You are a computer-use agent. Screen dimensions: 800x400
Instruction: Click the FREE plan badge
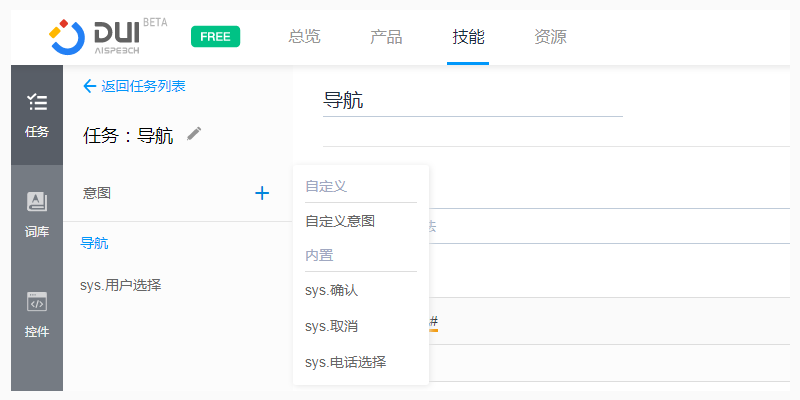pyautogui.click(x=215, y=37)
